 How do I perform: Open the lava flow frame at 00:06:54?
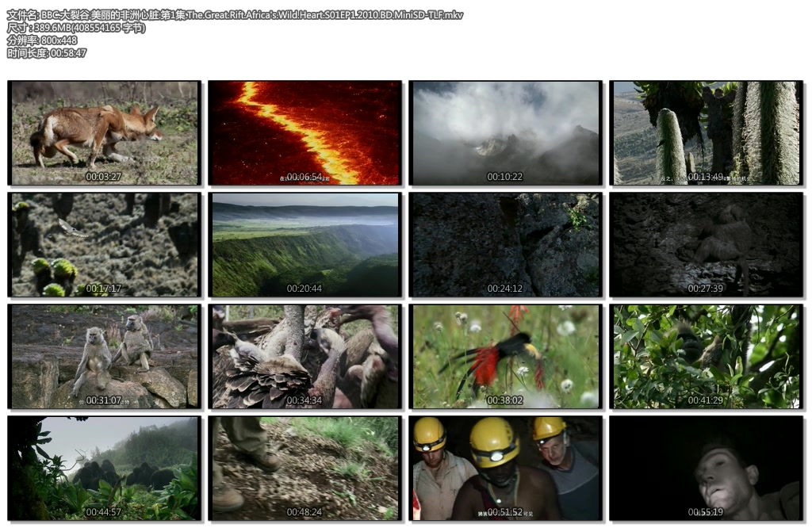point(304,132)
